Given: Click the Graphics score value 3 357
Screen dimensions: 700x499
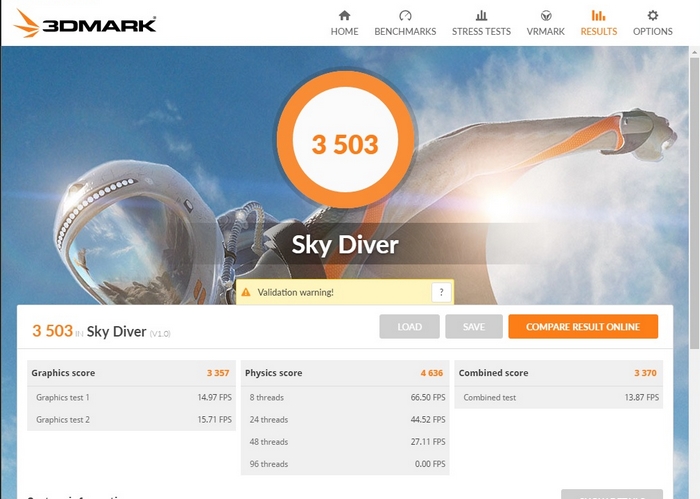Looking at the screenshot, I should coord(218,373).
